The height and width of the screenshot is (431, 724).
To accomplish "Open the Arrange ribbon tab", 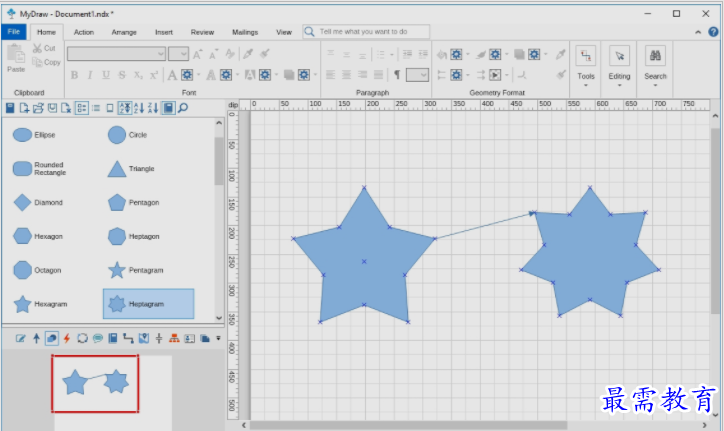I will click(124, 32).
